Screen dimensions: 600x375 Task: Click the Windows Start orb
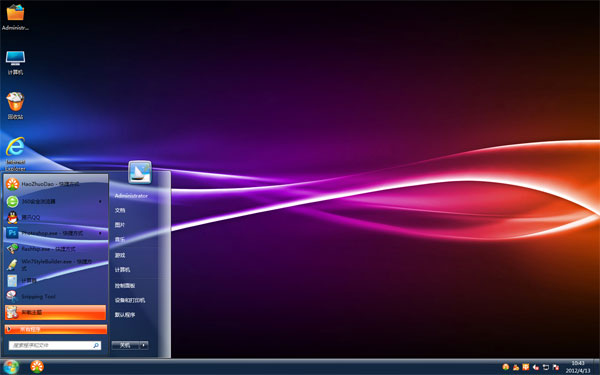pos(11,367)
